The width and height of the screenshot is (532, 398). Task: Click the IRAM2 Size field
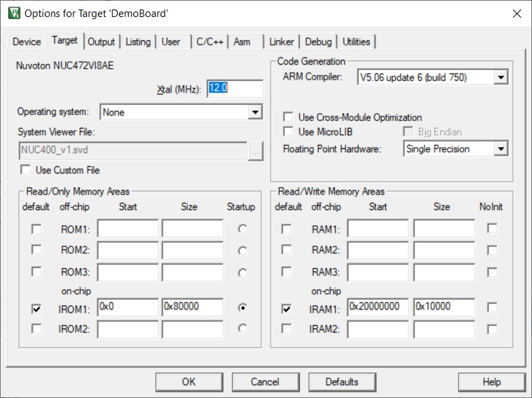tap(444, 329)
